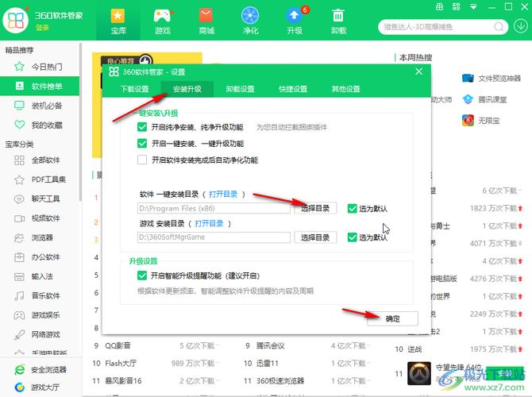Select 聊天工具 category
The image size is (532, 397).
(x=40, y=198)
